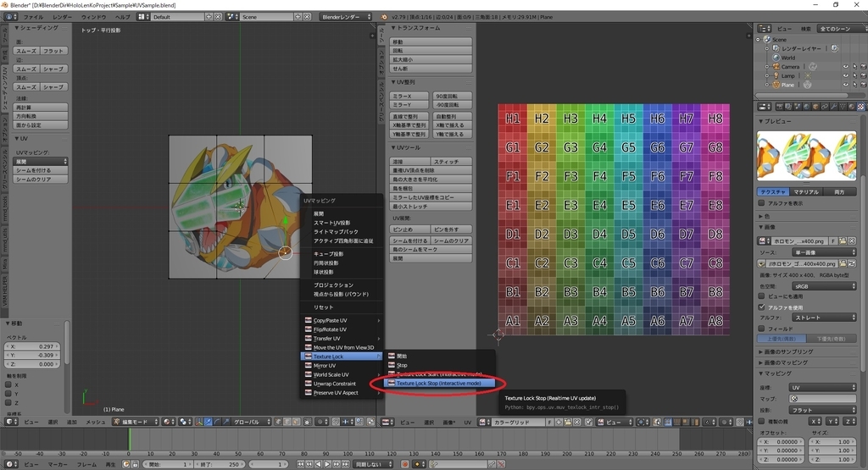Open the Blenderレンダー engine dropdown
This screenshot has height=470, width=868.
(x=346, y=17)
